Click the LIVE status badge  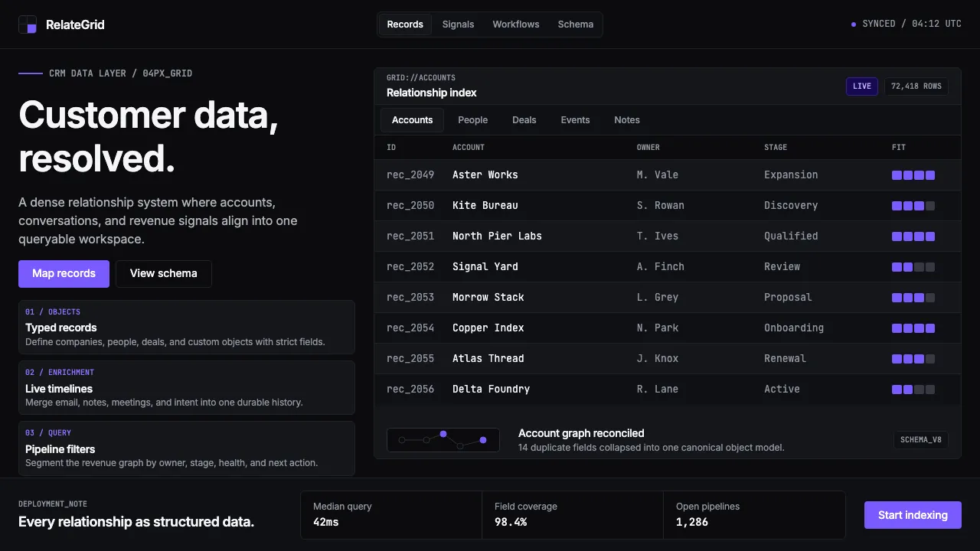(x=862, y=86)
